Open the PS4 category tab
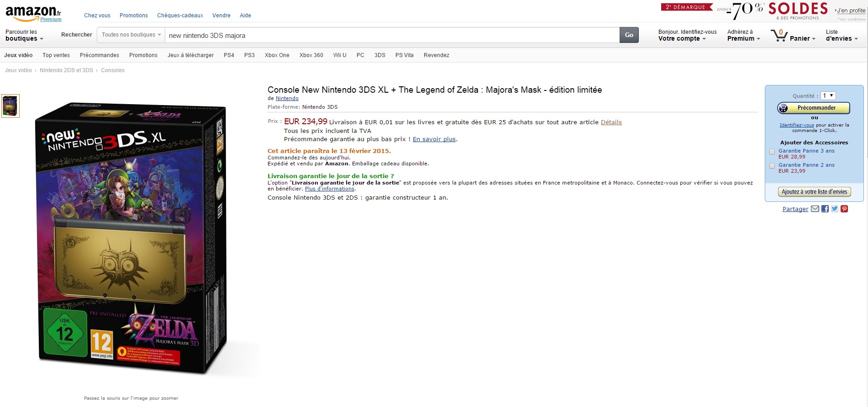This screenshot has height=407, width=868. [229, 55]
